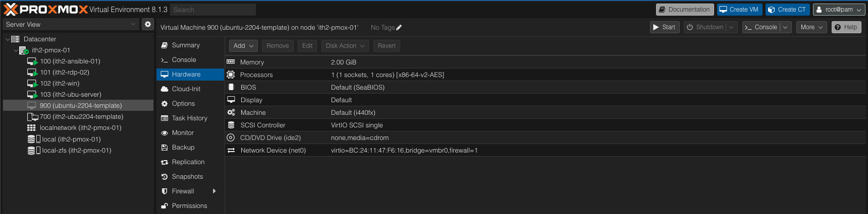Click the Search input field

(x=212, y=10)
